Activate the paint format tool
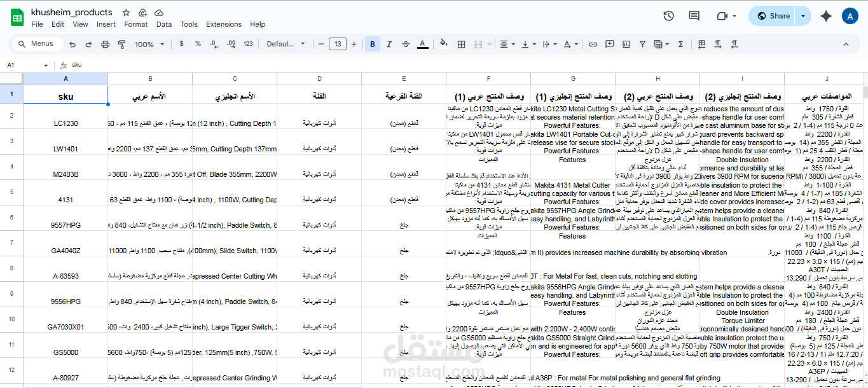 pyautogui.click(x=121, y=44)
